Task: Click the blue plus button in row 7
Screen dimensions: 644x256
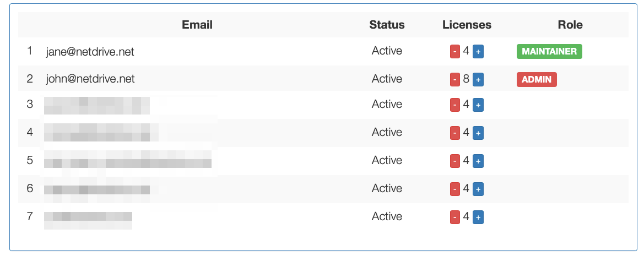Action: pyautogui.click(x=478, y=217)
